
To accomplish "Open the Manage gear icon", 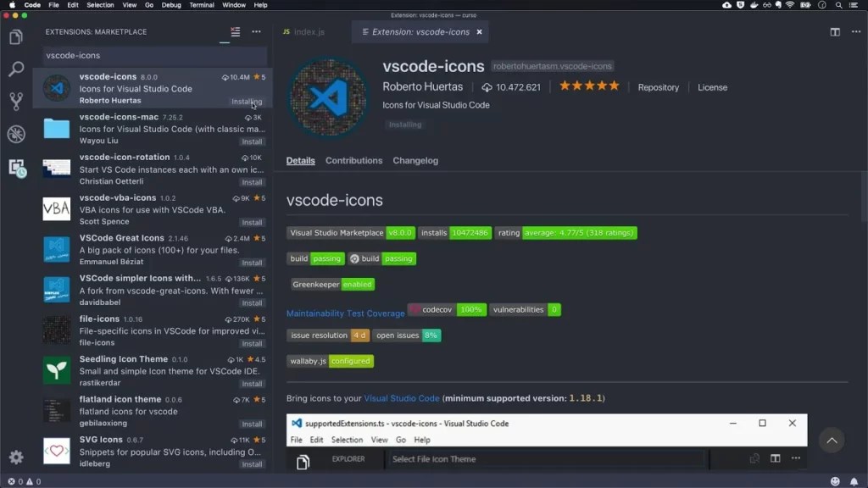I will pyautogui.click(x=16, y=457).
